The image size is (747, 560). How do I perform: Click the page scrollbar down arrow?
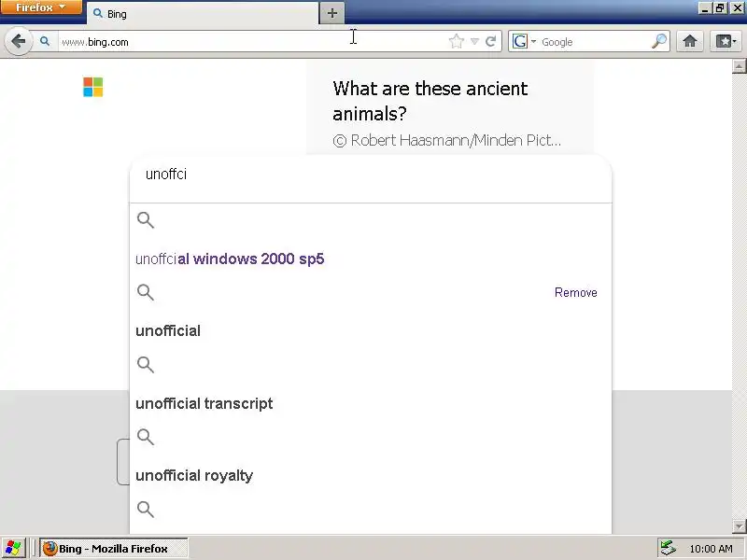pos(739,526)
